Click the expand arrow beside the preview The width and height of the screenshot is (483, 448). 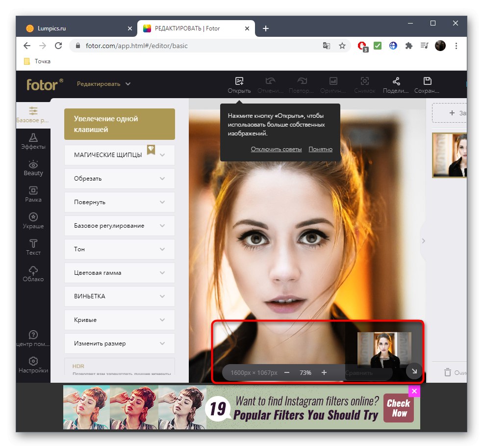[x=414, y=371]
